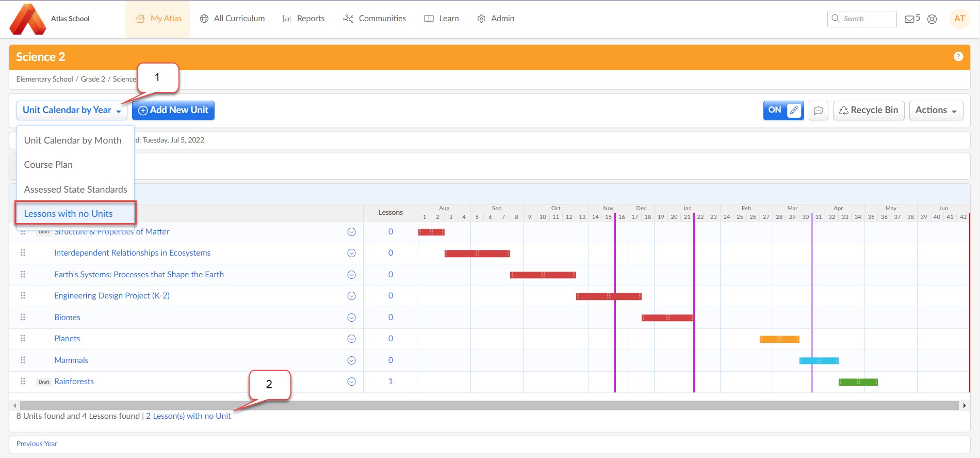
Task: Click the drag handle for Mammals row
Action: (23, 360)
